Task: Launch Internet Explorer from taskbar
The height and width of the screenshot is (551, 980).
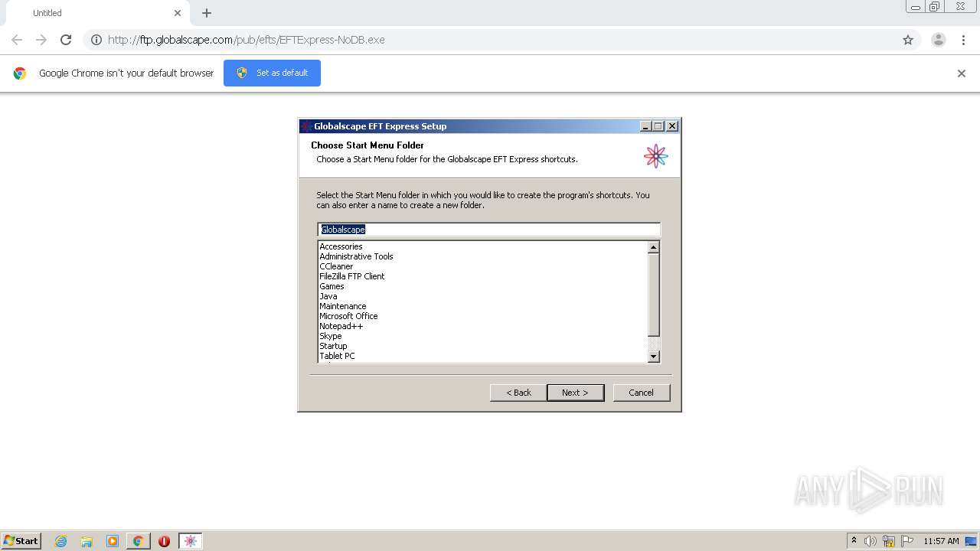Action: (61, 541)
